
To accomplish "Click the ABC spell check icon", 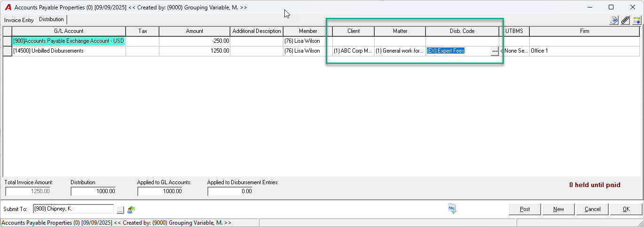I will click(x=452, y=209).
